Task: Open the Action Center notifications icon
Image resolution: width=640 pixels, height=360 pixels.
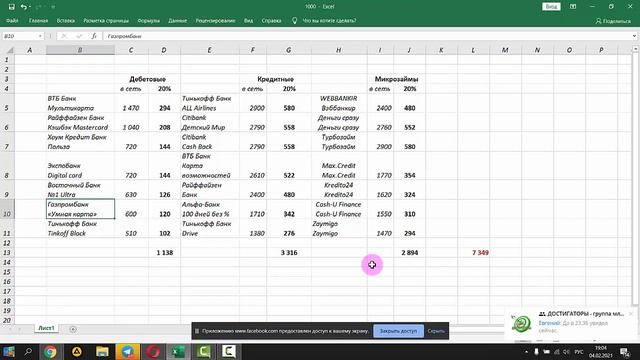Action: click(x=624, y=351)
